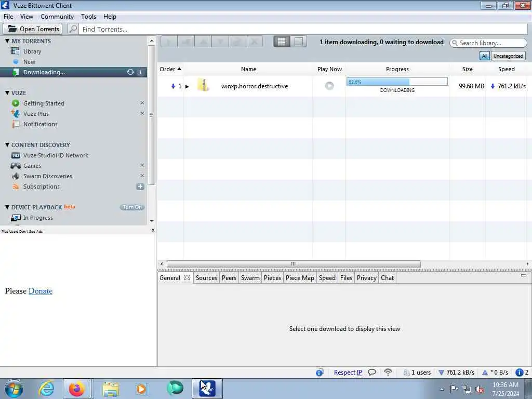Close the Getting Started sidebar entry
Screen dimensions: 532x399
tap(142, 103)
